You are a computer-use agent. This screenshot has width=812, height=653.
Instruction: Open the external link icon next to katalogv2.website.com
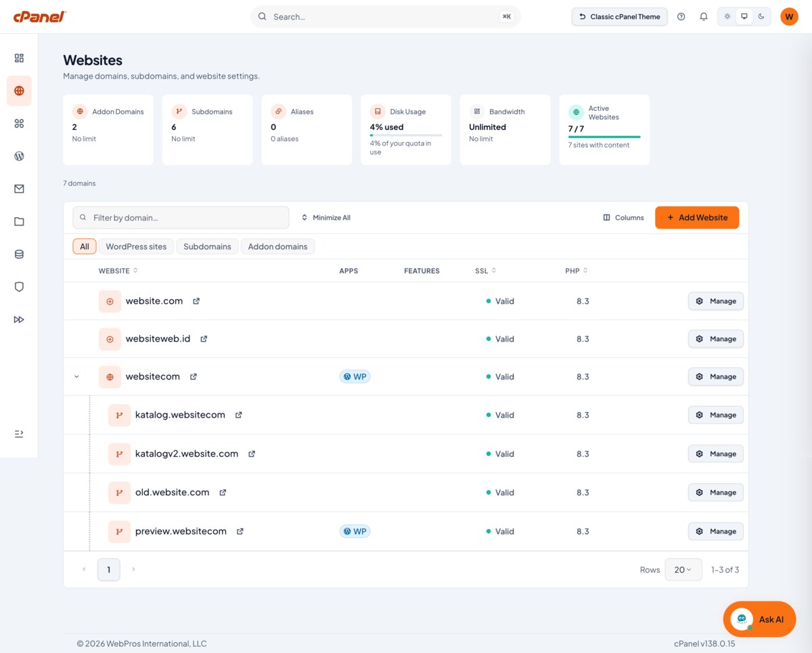pyautogui.click(x=252, y=454)
